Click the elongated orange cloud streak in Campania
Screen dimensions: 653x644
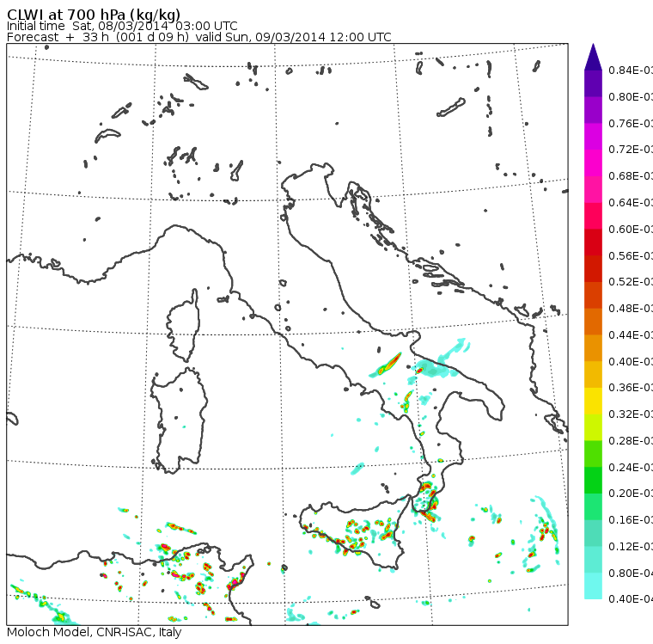click(x=388, y=365)
